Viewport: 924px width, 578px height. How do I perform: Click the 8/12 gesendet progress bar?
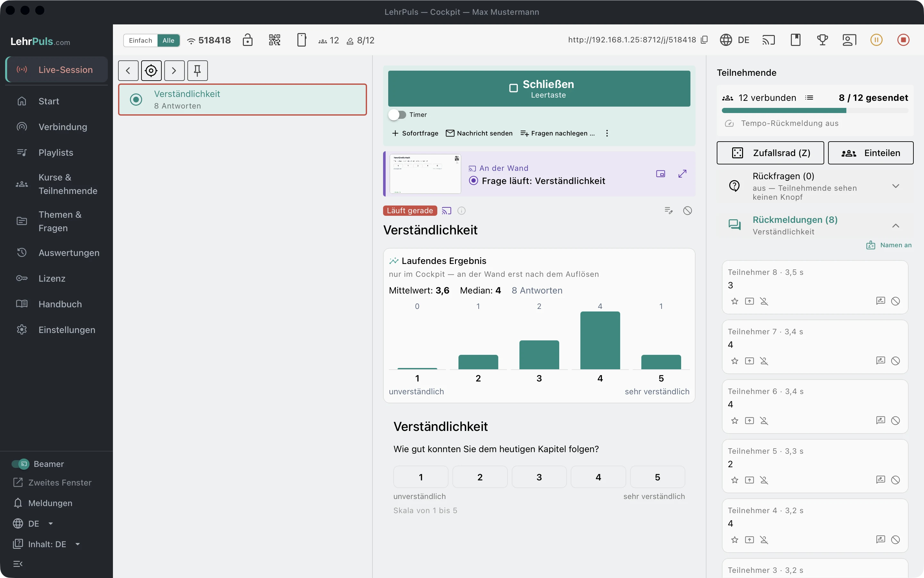(x=815, y=111)
